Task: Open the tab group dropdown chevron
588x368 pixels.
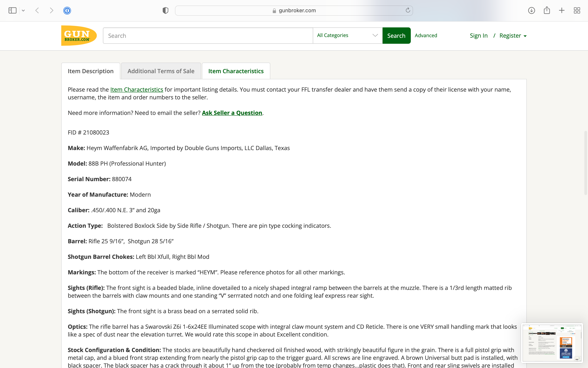Action: [x=23, y=10]
